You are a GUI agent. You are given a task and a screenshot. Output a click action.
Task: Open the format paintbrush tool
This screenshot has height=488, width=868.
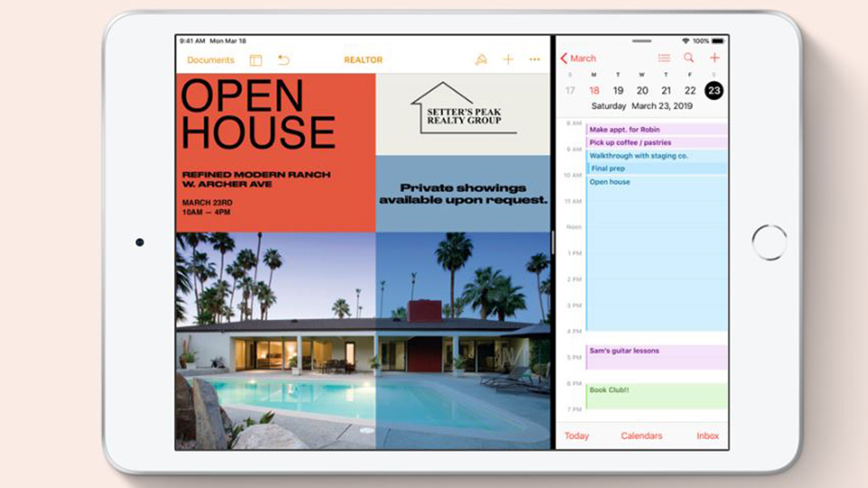[x=481, y=61]
